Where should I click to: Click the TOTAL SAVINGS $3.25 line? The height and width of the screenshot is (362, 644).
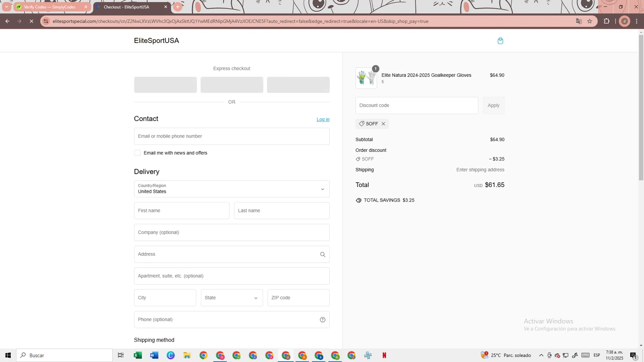coord(385,200)
